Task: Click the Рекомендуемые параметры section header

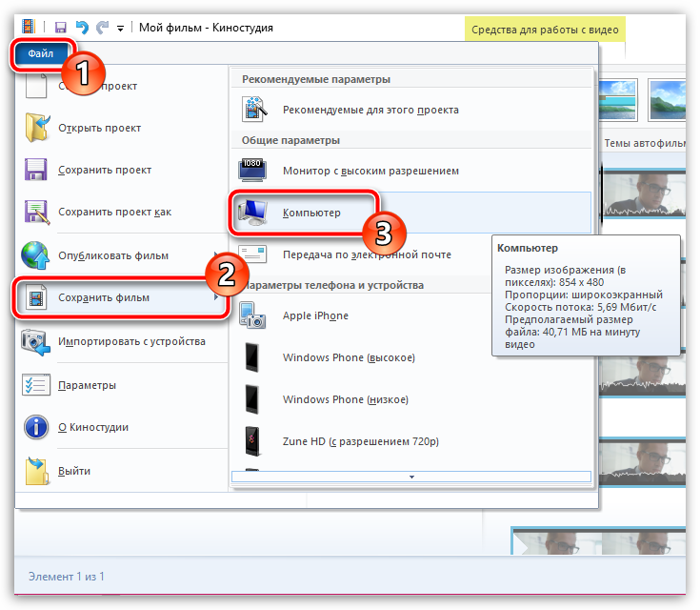Action: point(316,79)
